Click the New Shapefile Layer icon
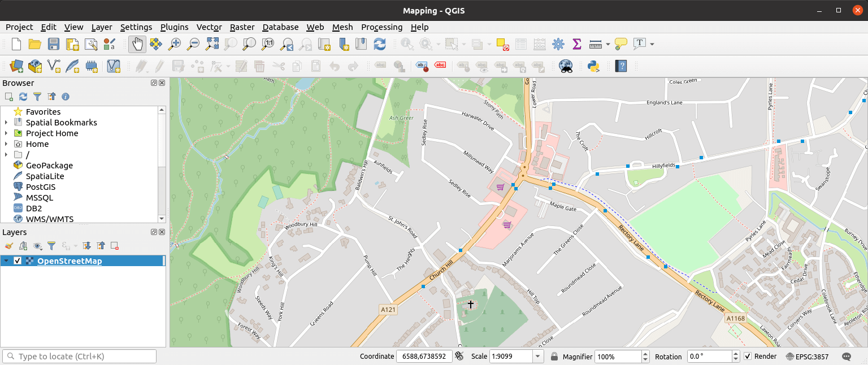Image resolution: width=868 pixels, height=365 pixels. tap(54, 66)
